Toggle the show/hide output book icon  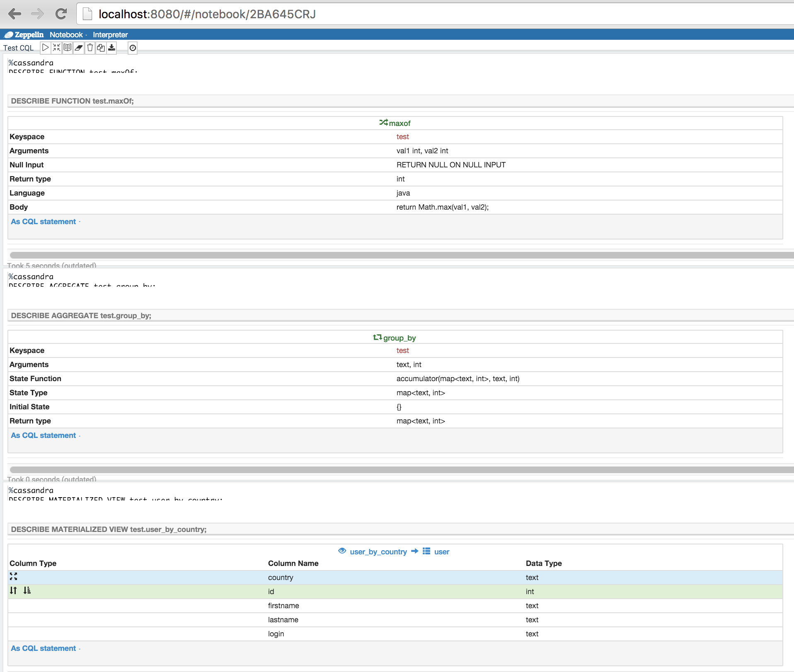pos(68,48)
